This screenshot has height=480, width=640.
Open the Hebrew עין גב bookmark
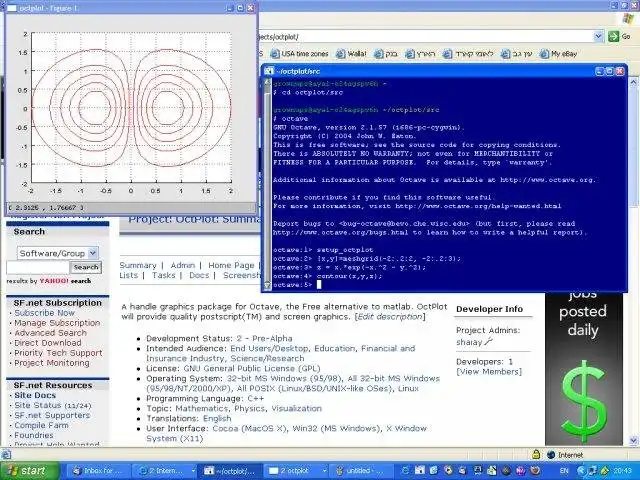pos(517,53)
